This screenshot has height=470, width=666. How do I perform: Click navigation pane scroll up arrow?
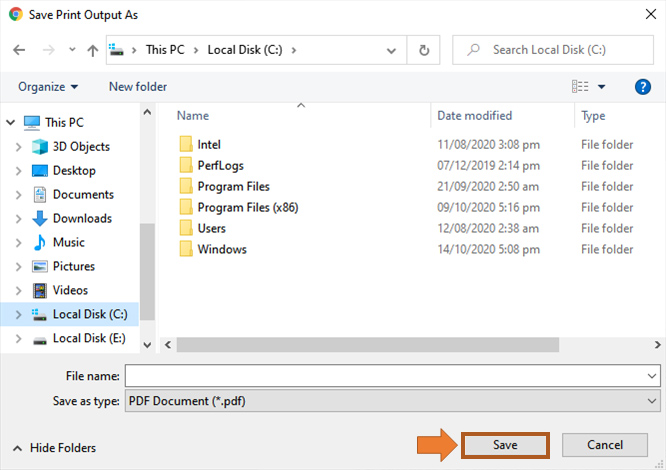[x=147, y=112]
